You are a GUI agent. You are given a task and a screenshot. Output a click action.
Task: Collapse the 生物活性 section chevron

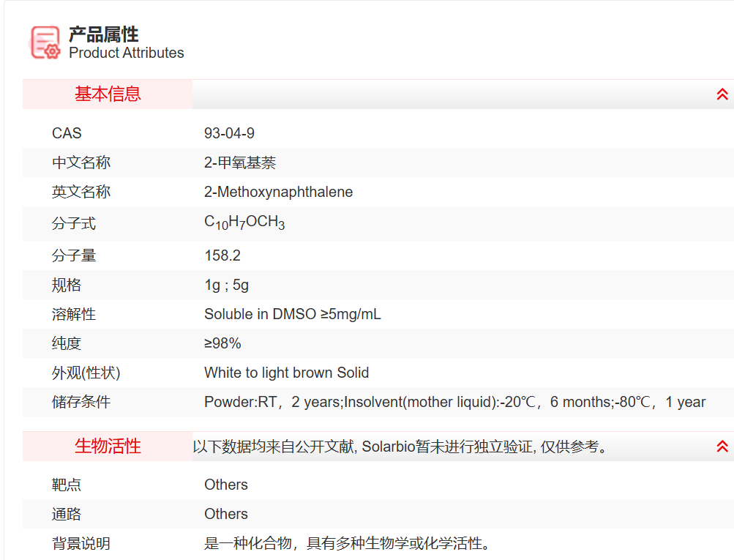pyautogui.click(x=722, y=447)
